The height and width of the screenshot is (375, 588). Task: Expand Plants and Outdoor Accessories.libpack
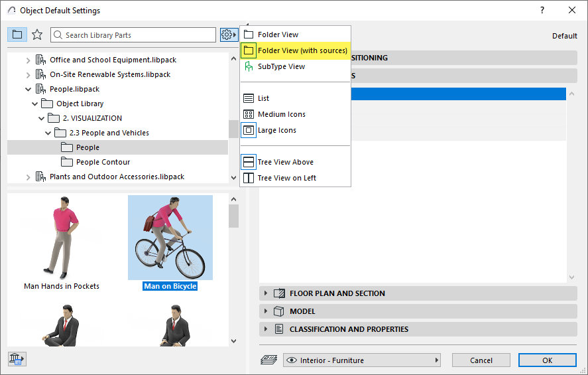[28, 177]
